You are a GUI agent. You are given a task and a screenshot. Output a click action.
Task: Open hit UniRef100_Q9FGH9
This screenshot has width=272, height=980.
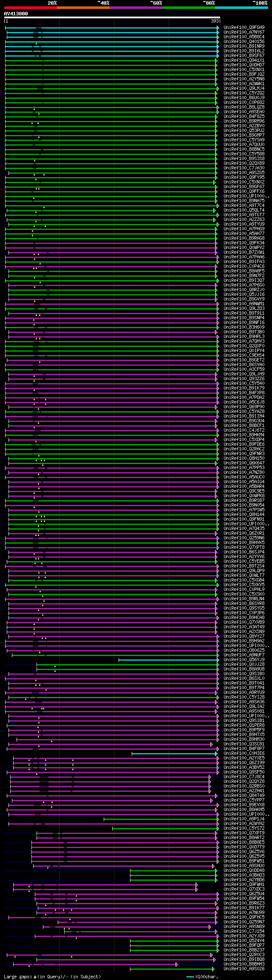coord(244,28)
